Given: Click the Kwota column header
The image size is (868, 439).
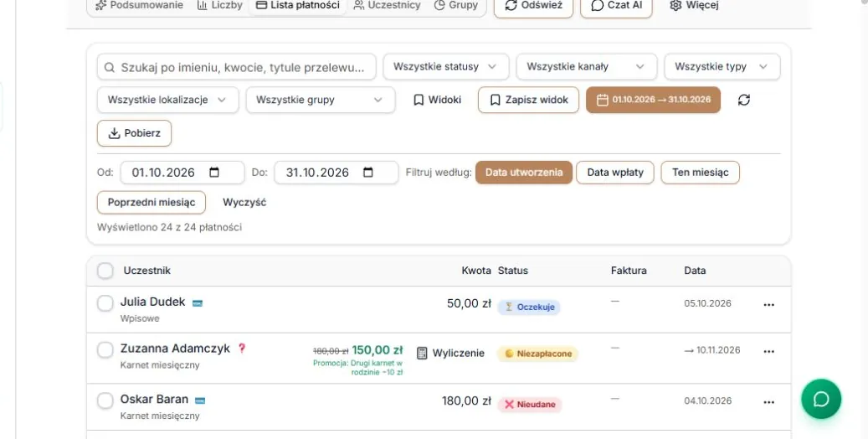Looking at the screenshot, I should click(476, 271).
